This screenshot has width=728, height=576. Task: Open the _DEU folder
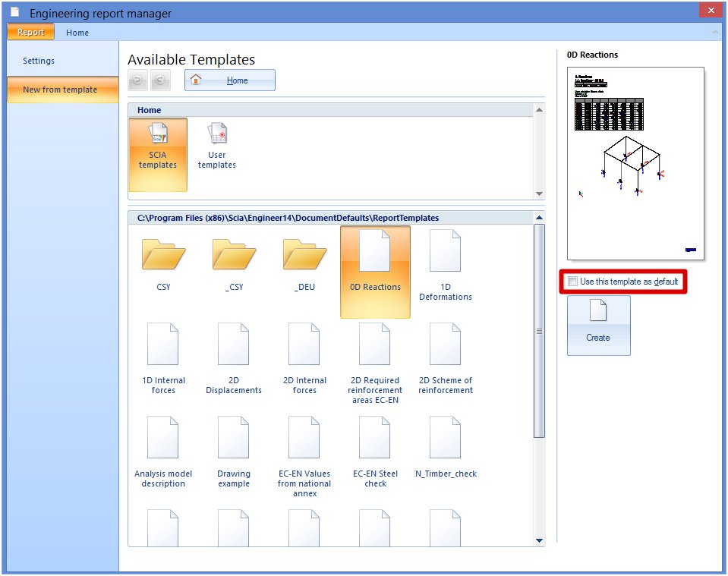(304, 265)
